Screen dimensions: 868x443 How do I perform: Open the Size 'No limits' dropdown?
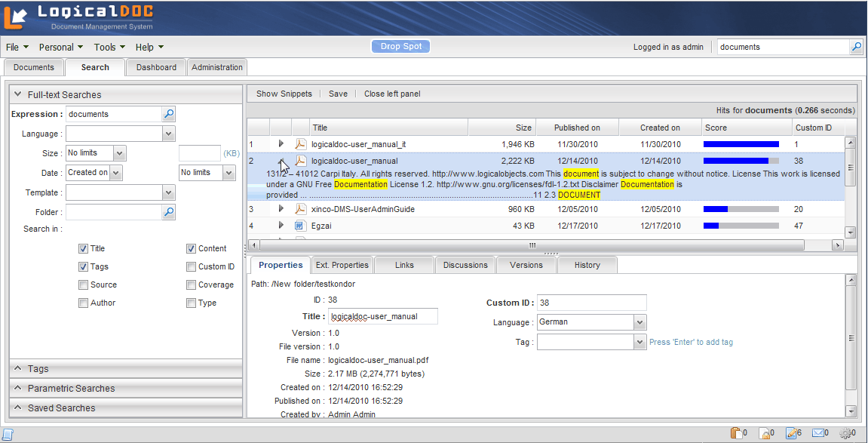(x=120, y=153)
